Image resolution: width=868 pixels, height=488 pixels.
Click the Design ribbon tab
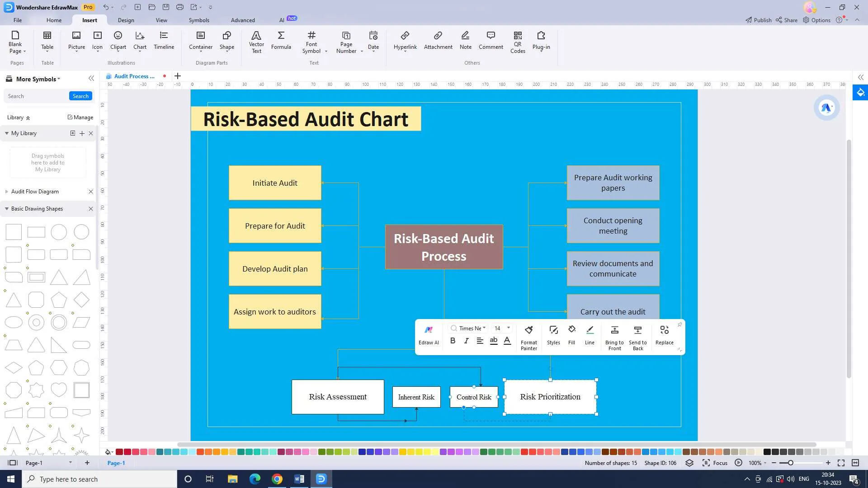(126, 20)
